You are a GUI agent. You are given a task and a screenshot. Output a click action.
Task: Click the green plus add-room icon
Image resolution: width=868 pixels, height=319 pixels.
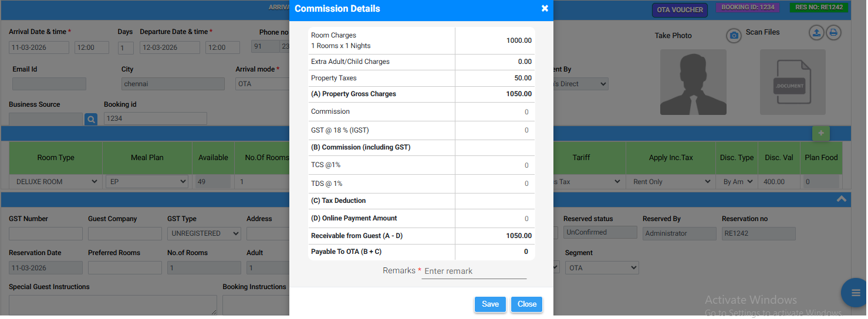[x=820, y=134]
